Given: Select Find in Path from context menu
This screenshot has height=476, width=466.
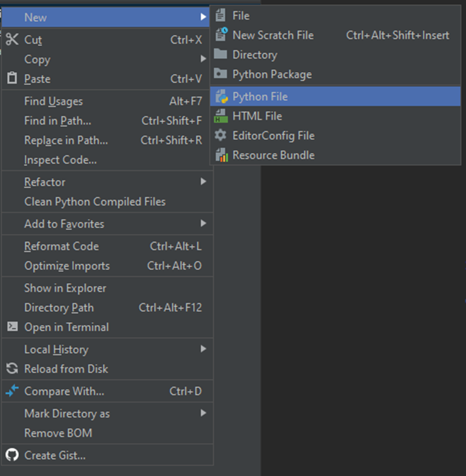Looking at the screenshot, I should [58, 121].
